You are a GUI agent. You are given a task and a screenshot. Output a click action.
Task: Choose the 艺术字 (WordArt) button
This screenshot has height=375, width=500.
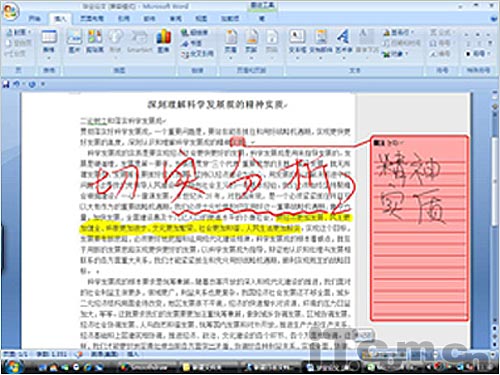tap(343, 43)
